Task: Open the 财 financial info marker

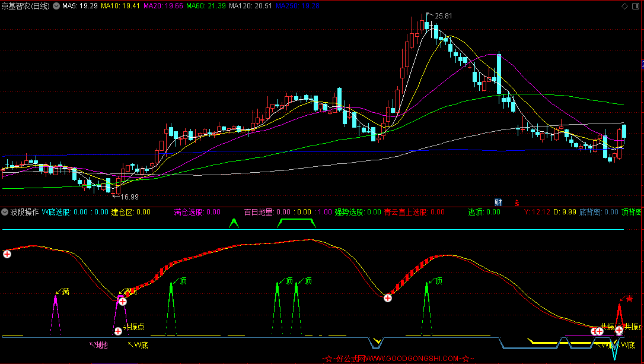Action: [x=498, y=202]
